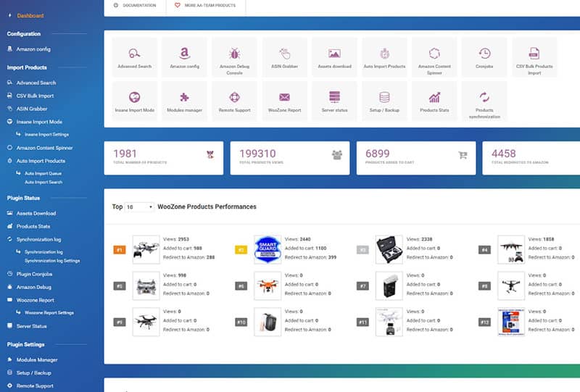Open the Auto Import Queue sub-item

[43, 173]
